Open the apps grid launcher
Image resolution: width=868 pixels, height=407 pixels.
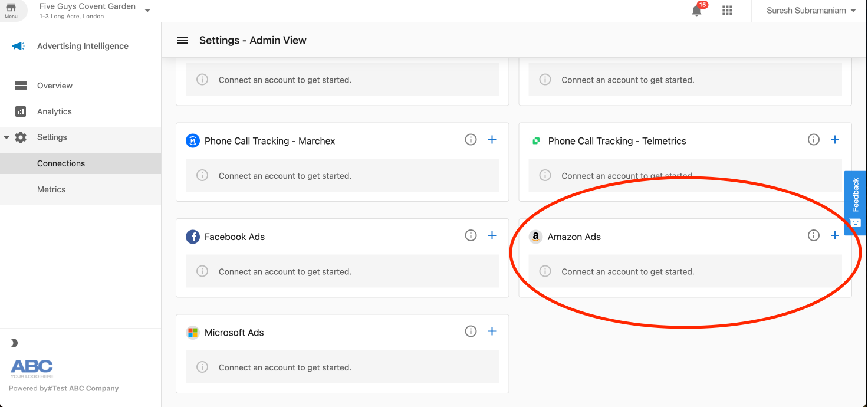click(x=727, y=10)
